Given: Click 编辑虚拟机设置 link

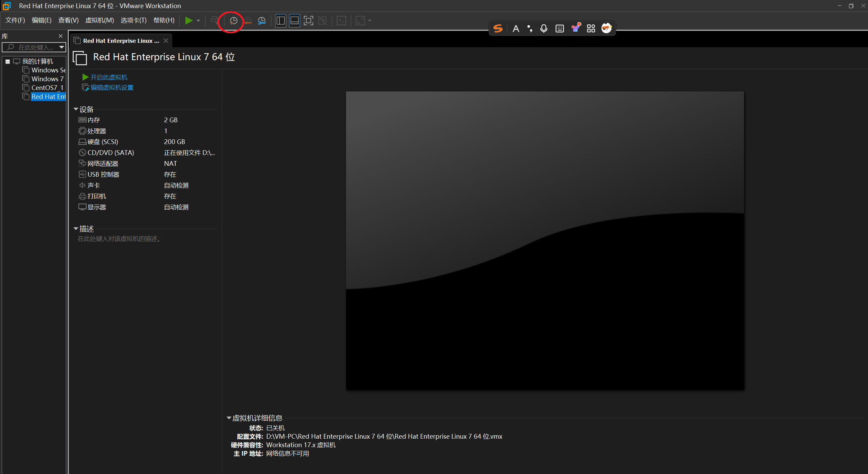Looking at the screenshot, I should pyautogui.click(x=112, y=88).
